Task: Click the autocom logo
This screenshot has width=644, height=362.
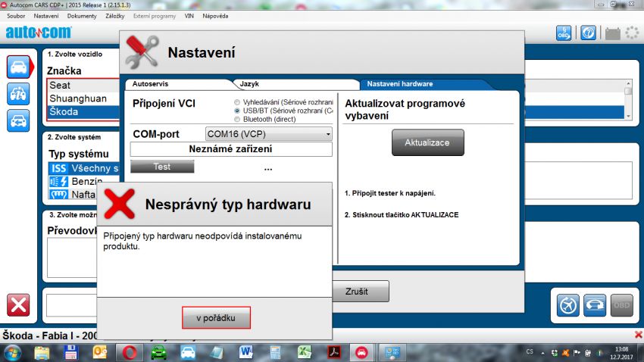Action: 38,33
